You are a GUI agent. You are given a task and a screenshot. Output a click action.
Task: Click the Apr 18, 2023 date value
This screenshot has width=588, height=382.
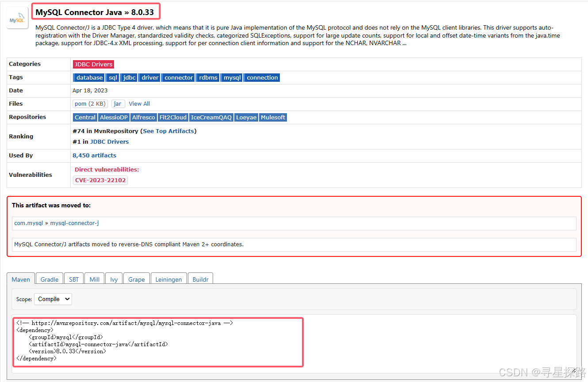[90, 91]
